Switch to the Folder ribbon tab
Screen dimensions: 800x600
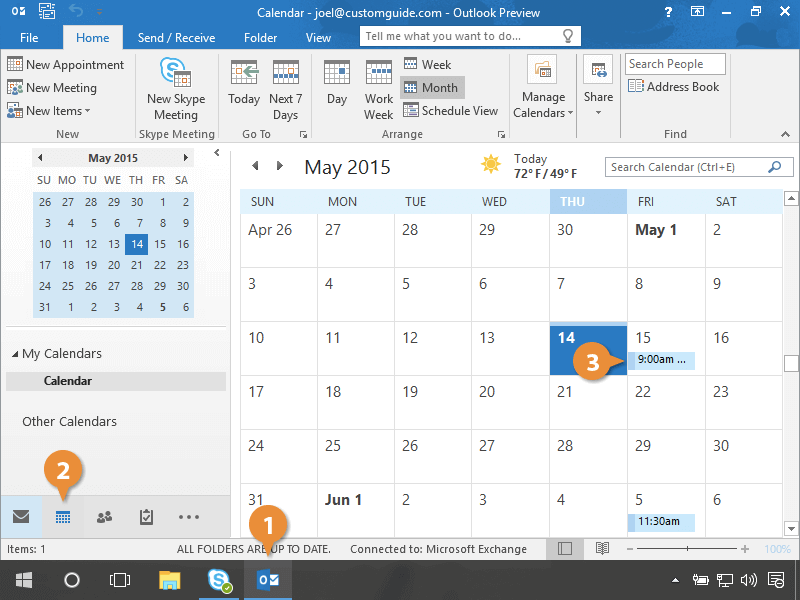[260, 38]
